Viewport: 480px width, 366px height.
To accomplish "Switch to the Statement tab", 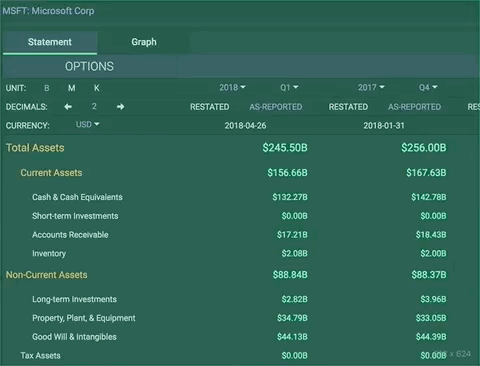I will (50, 42).
